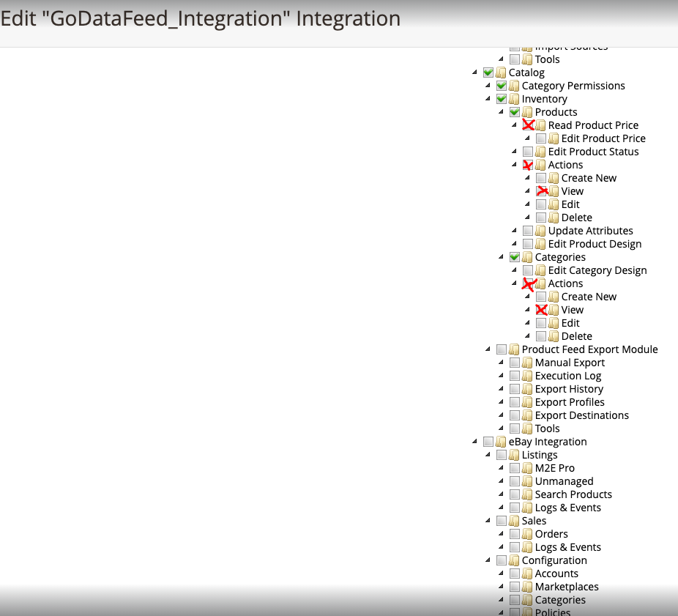Click the Read Product Price folder icon
The image size is (678, 616).
(540, 125)
